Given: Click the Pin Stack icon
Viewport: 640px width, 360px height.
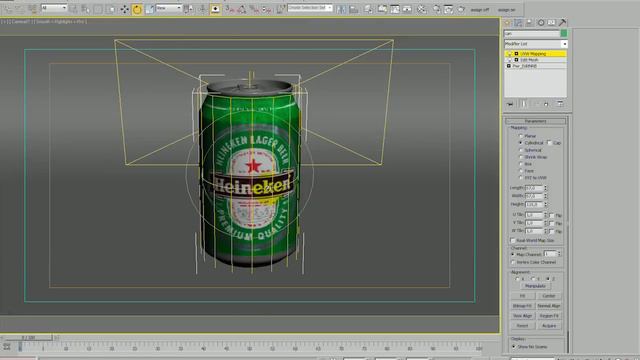Looking at the screenshot, I should (510, 104).
